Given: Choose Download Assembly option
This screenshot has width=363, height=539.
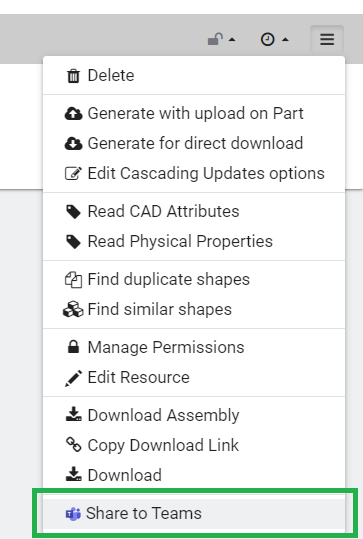Looking at the screenshot, I should click(x=194, y=415).
